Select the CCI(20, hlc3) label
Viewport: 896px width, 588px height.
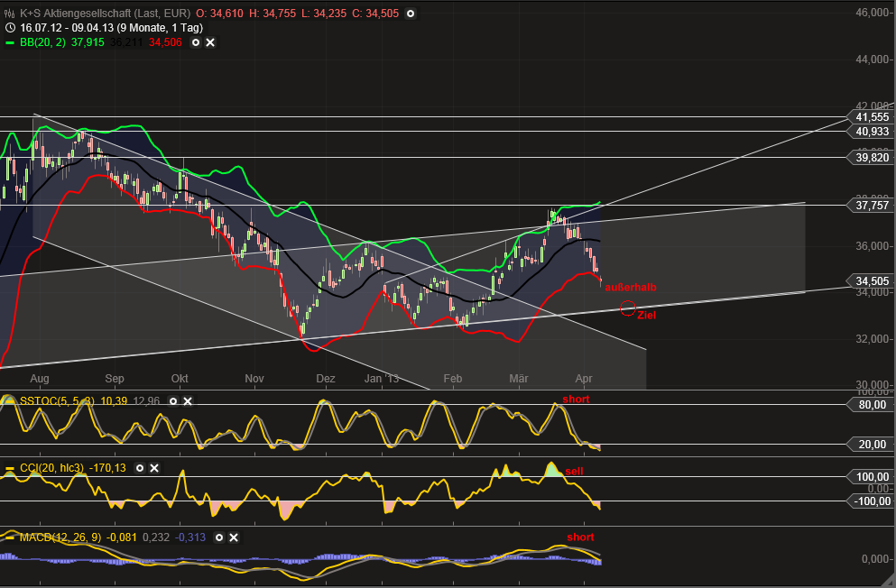52,468
